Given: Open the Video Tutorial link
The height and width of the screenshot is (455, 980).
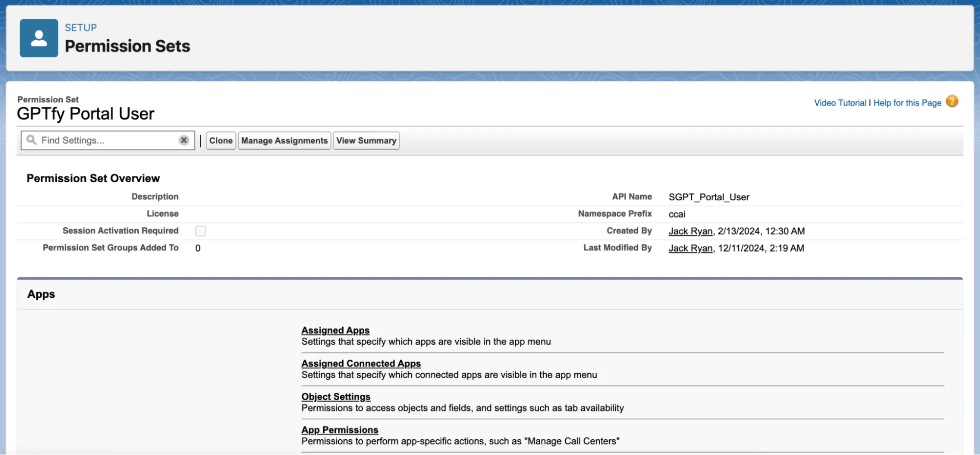Looking at the screenshot, I should pyautogui.click(x=840, y=103).
